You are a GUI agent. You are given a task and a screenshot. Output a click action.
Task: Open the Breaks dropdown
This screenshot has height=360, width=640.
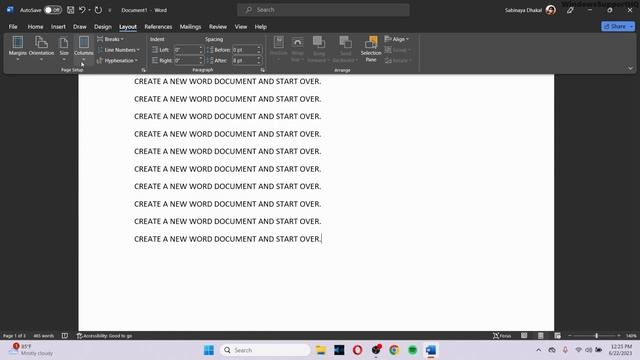tap(111, 39)
